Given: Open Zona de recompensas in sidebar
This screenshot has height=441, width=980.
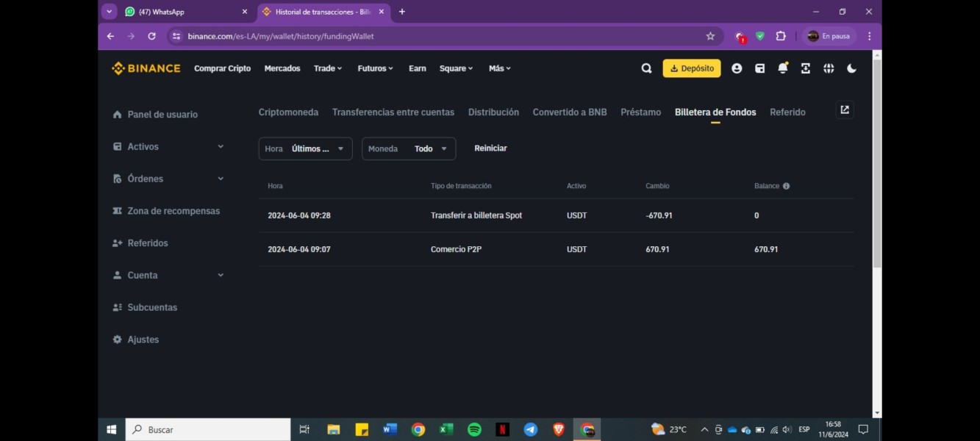Looking at the screenshot, I should click(173, 211).
